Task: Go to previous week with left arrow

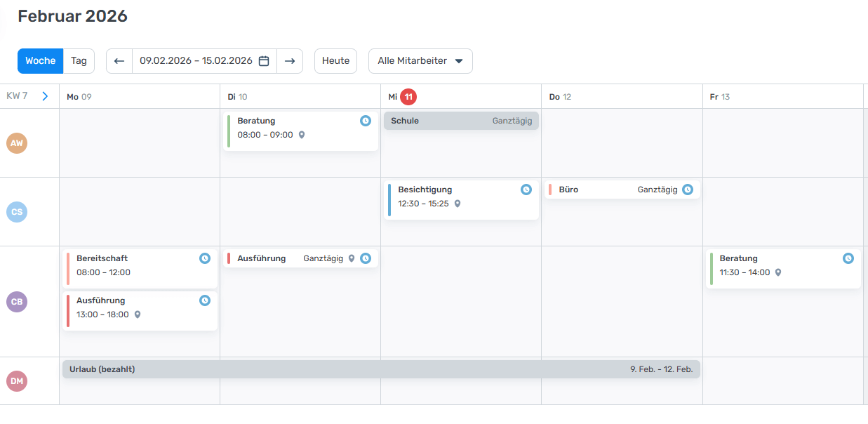Action: tap(119, 61)
